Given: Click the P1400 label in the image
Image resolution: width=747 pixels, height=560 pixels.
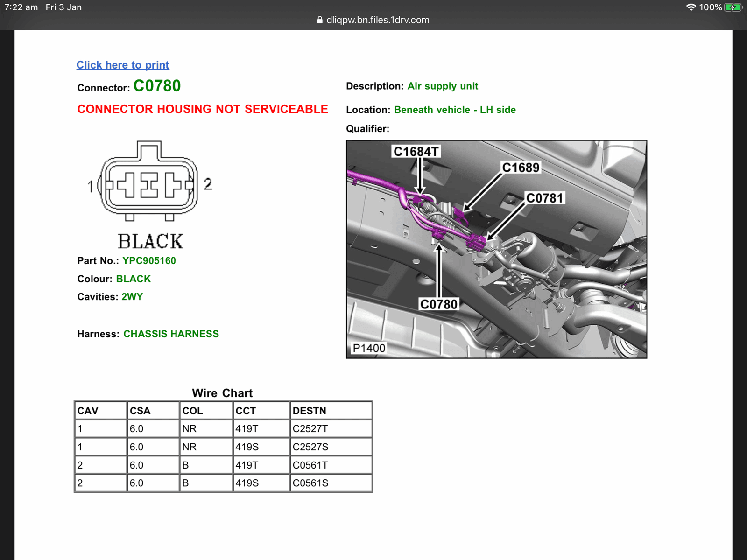Looking at the screenshot, I should [369, 348].
